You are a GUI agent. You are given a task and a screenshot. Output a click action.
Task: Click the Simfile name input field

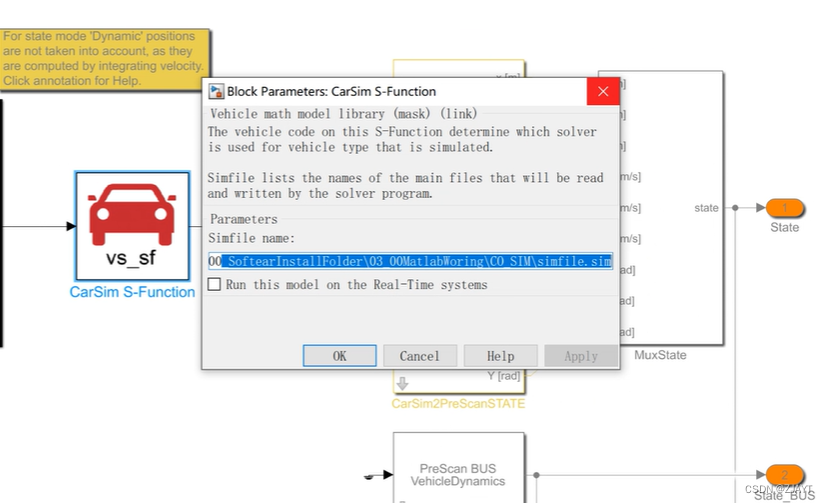[410, 261]
